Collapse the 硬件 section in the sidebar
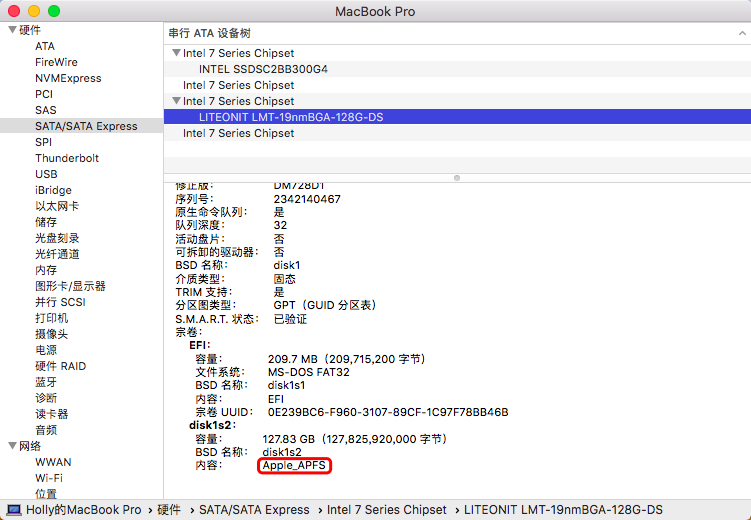 [x=11, y=30]
